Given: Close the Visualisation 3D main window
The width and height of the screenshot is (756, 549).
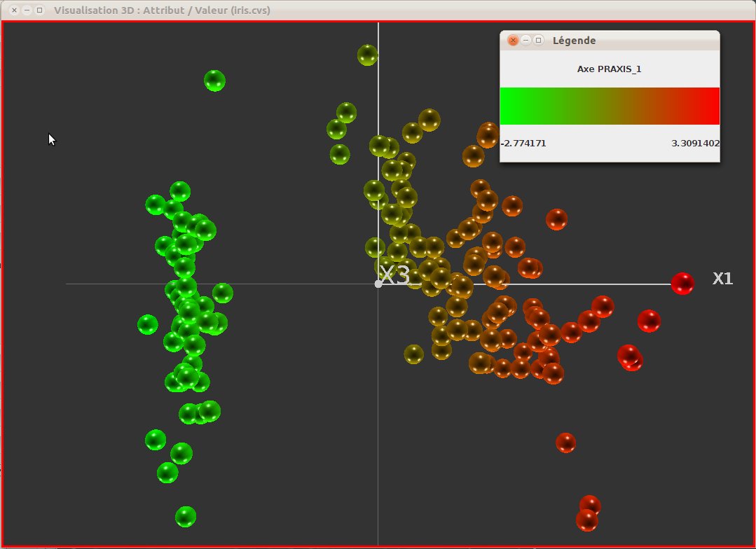Looking at the screenshot, I should pyautogui.click(x=15, y=10).
